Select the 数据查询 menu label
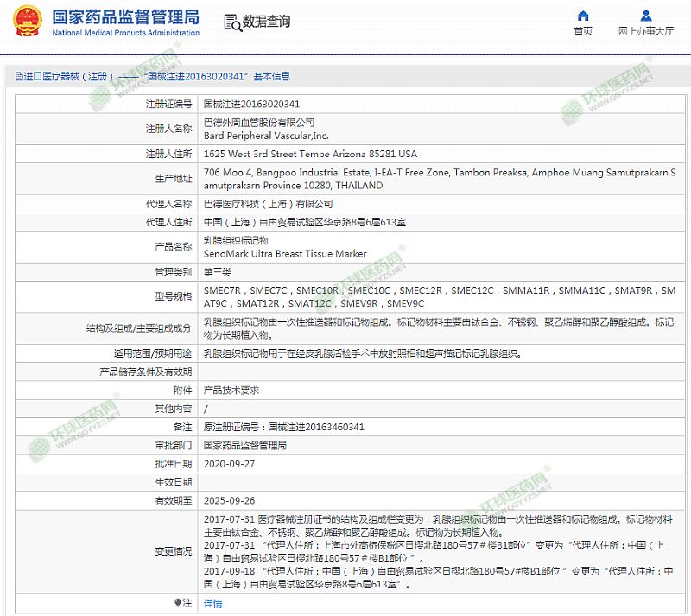691x616 pixels. click(x=266, y=22)
